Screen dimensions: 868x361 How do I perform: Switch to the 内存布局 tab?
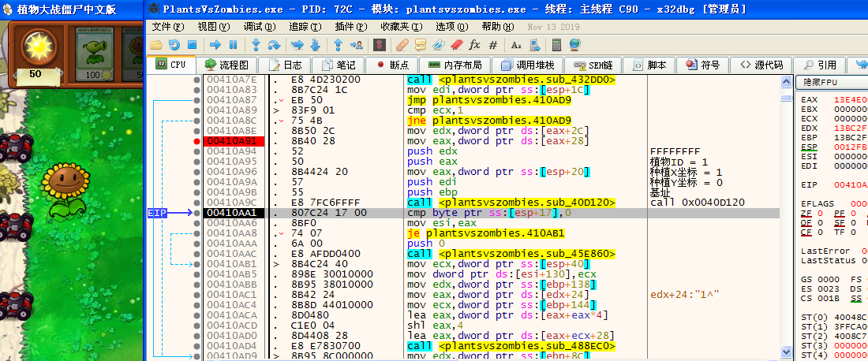[x=455, y=65]
